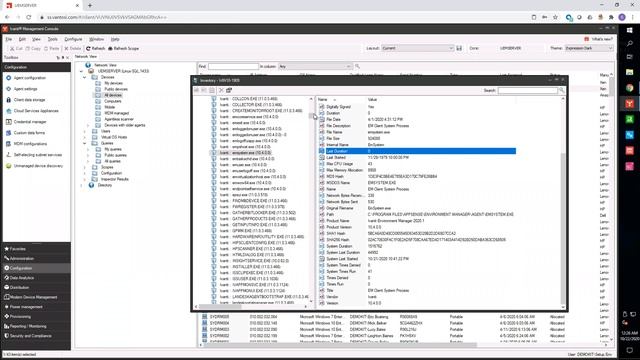The image size is (640, 360).
Task: Click the Paste toolbar button
Action: tap(51, 49)
